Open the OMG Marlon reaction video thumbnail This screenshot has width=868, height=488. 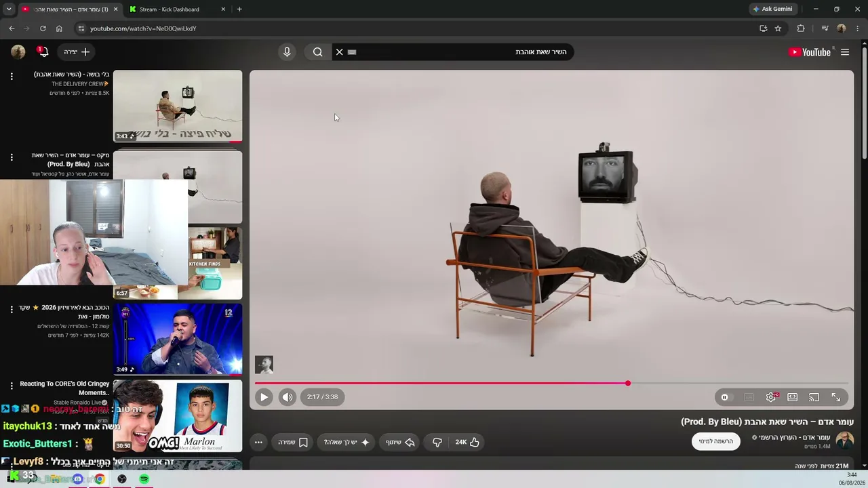click(x=178, y=415)
